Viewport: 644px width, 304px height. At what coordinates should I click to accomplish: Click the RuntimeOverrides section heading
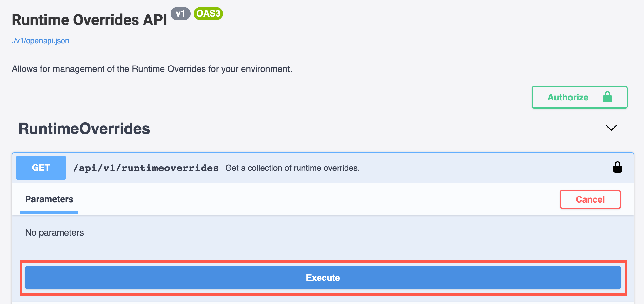(84, 129)
